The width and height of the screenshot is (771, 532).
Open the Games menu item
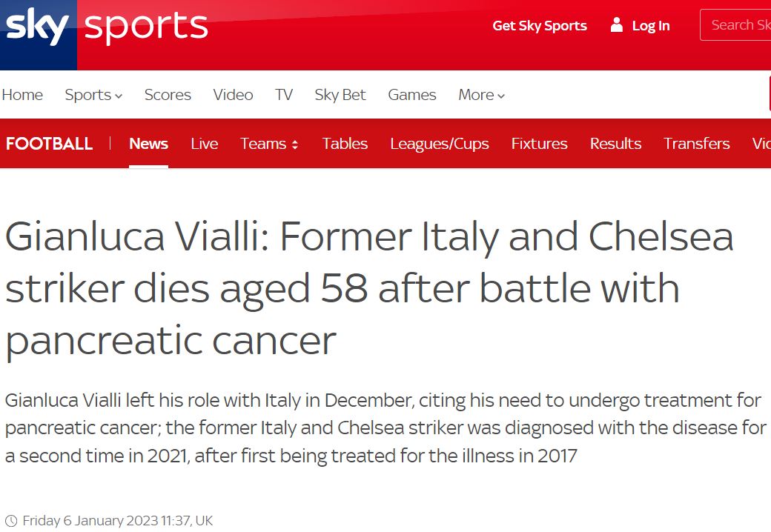[x=412, y=95]
